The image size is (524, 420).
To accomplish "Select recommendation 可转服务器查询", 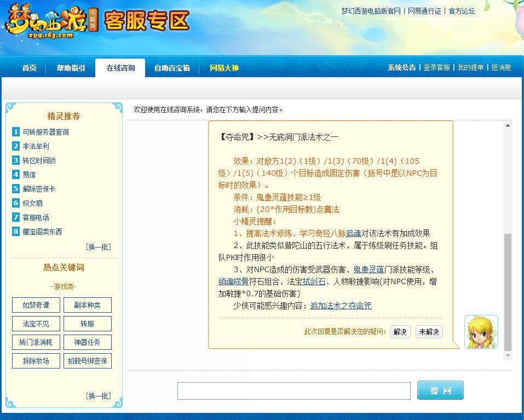I will tap(46, 132).
